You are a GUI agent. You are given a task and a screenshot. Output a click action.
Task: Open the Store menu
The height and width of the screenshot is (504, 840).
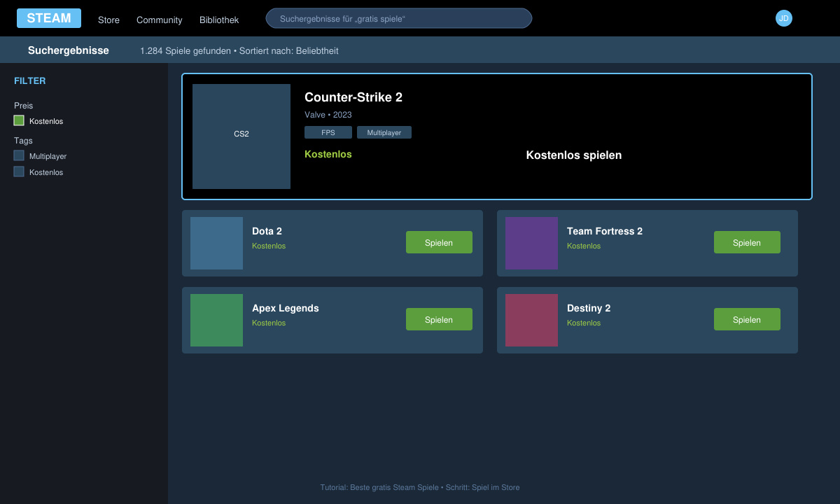108,20
